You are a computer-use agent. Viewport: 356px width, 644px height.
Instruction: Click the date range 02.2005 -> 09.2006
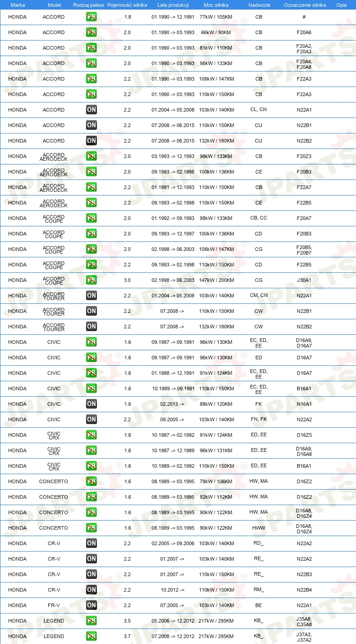click(x=173, y=543)
